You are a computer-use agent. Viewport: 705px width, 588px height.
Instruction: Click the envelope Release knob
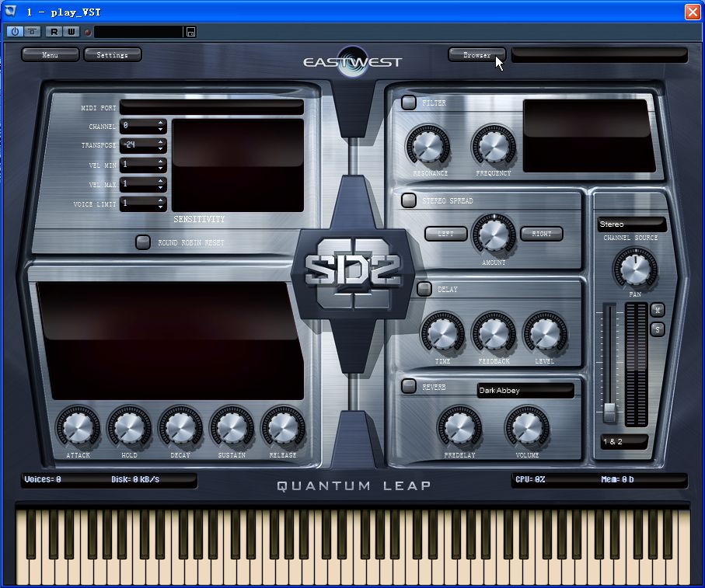pyautogui.click(x=283, y=427)
